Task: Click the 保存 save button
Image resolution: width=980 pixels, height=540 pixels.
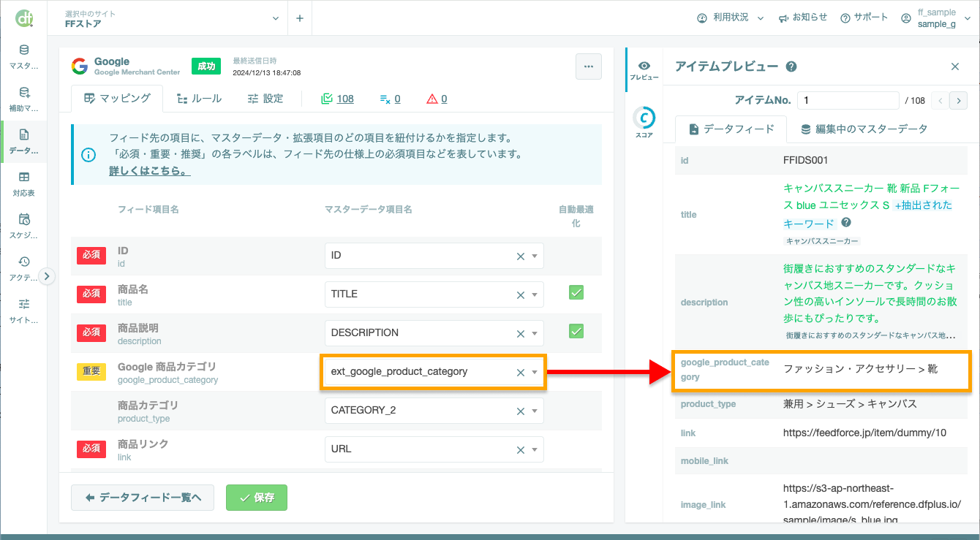Action: pyautogui.click(x=257, y=498)
